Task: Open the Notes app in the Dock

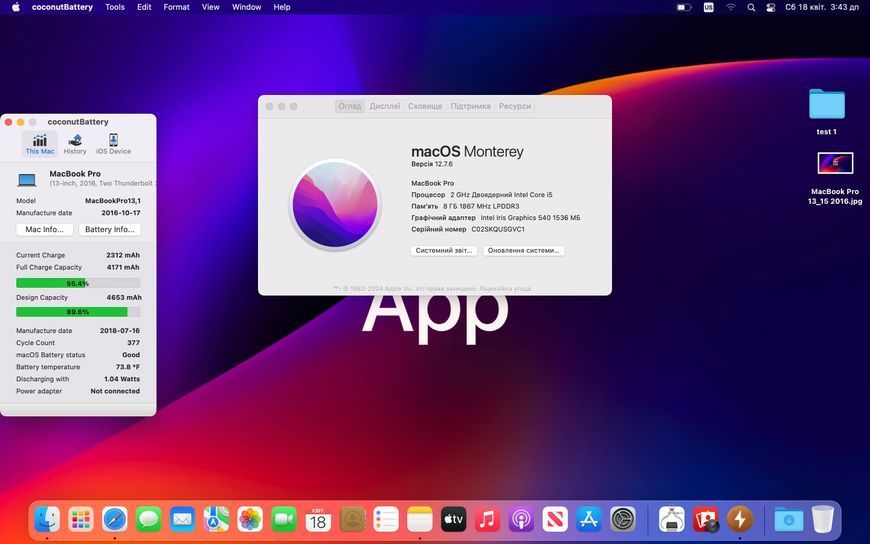Action: coord(420,520)
